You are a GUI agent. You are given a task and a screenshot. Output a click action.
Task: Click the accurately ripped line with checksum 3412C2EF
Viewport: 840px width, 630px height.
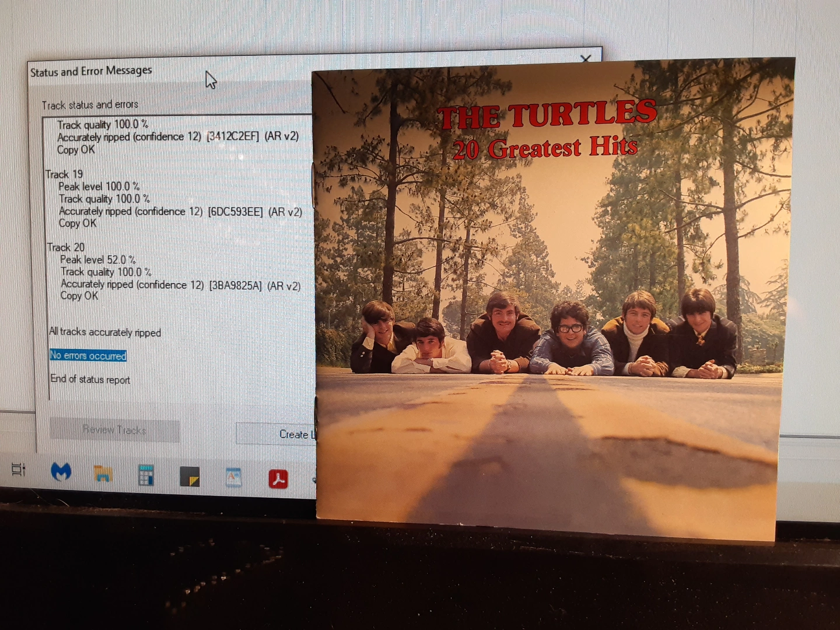(178, 136)
